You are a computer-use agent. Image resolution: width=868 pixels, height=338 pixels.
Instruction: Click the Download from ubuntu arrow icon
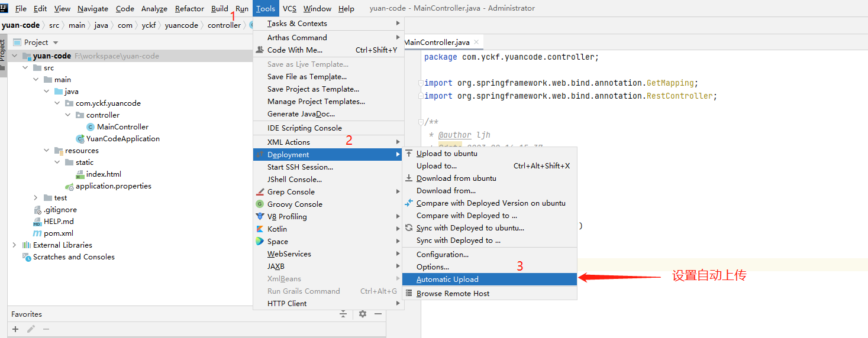(x=409, y=178)
